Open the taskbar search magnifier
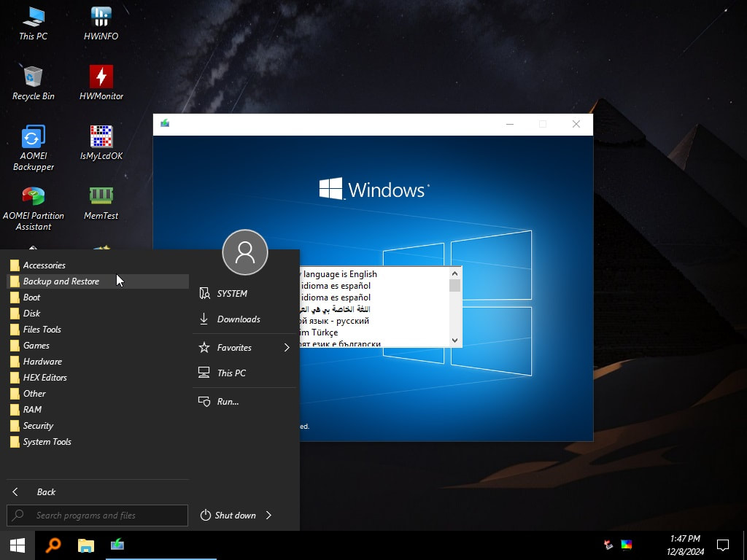This screenshot has width=747, height=560. (x=53, y=545)
